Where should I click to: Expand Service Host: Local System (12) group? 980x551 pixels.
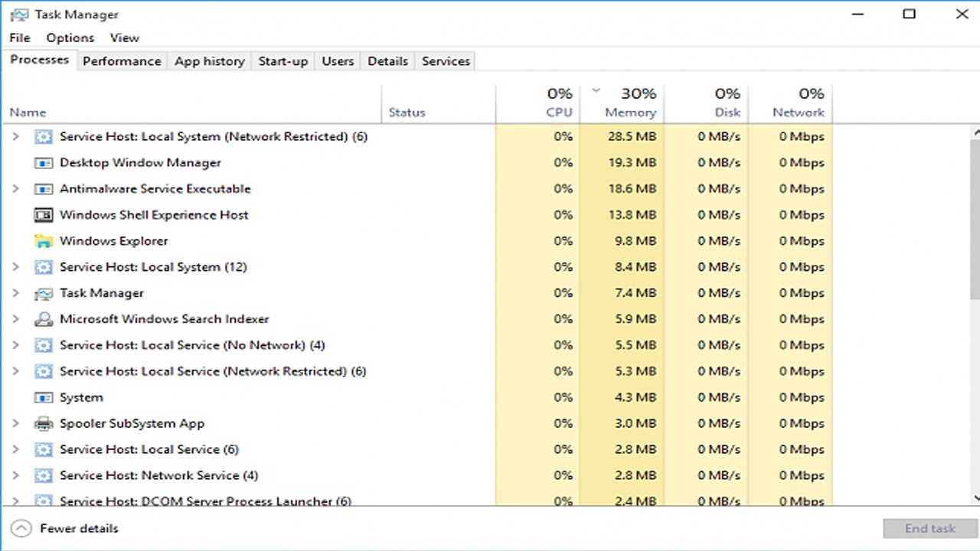[x=15, y=266]
